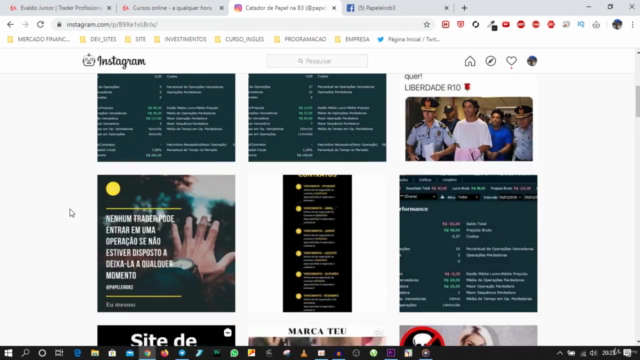
Task: Close the Cursos online tab
Action: coord(221,8)
